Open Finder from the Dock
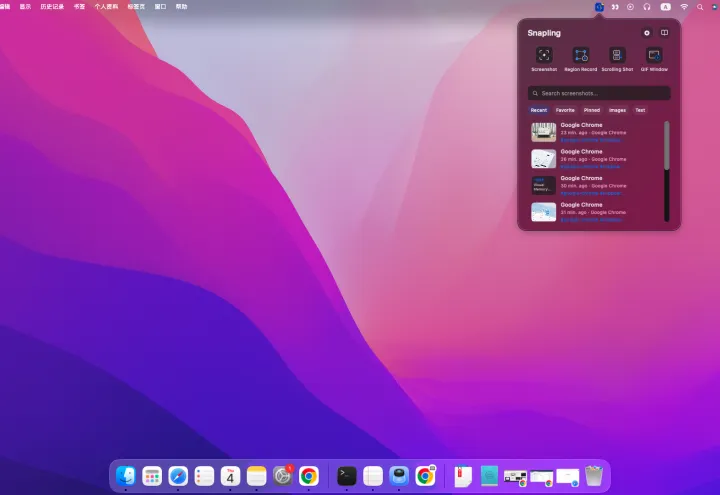720x495 pixels. click(x=126, y=476)
